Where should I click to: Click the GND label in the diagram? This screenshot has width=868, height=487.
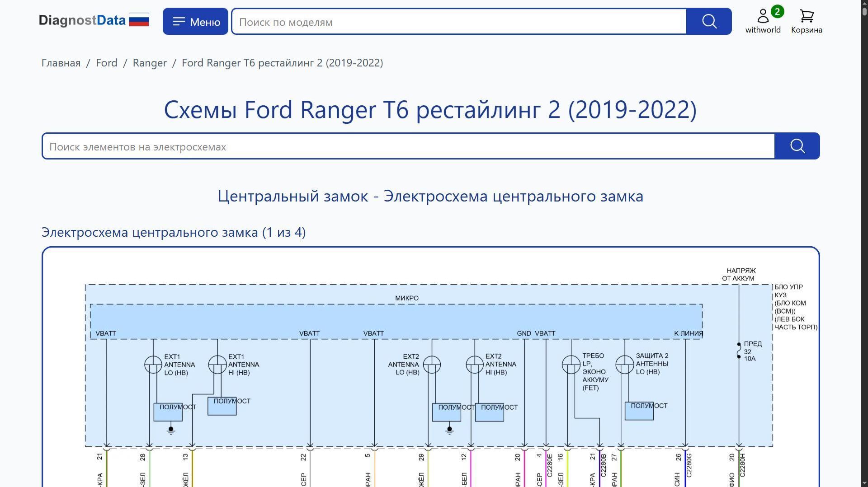click(x=524, y=333)
